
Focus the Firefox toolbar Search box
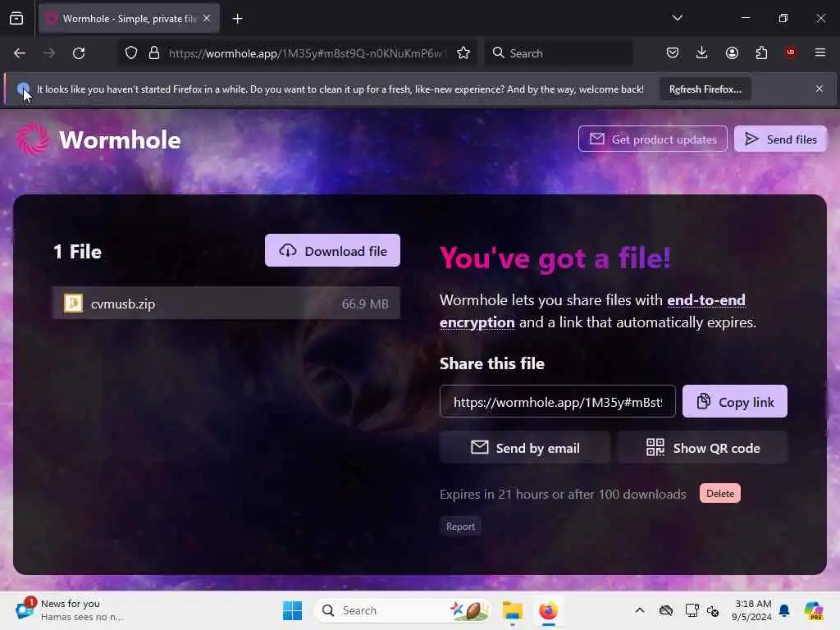[x=559, y=53]
